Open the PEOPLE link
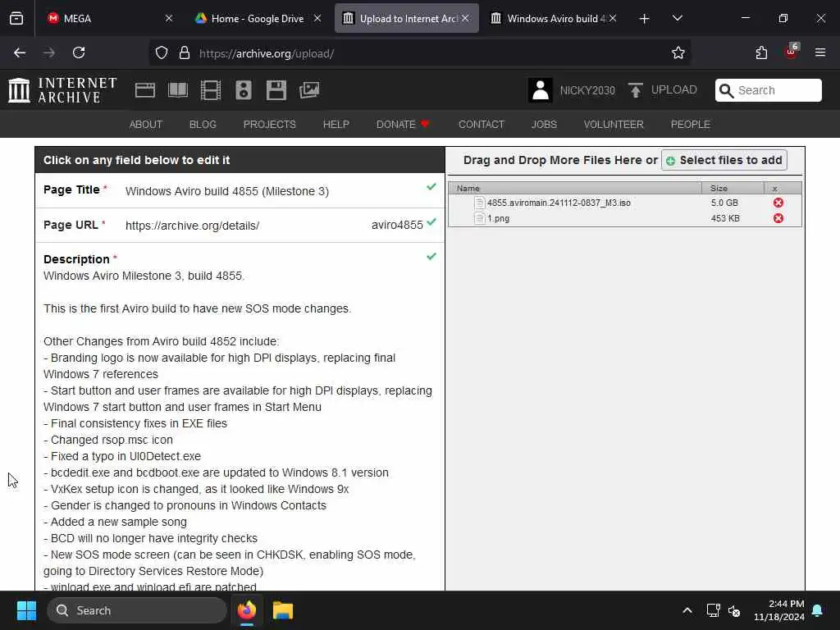This screenshot has width=840, height=630. click(691, 125)
